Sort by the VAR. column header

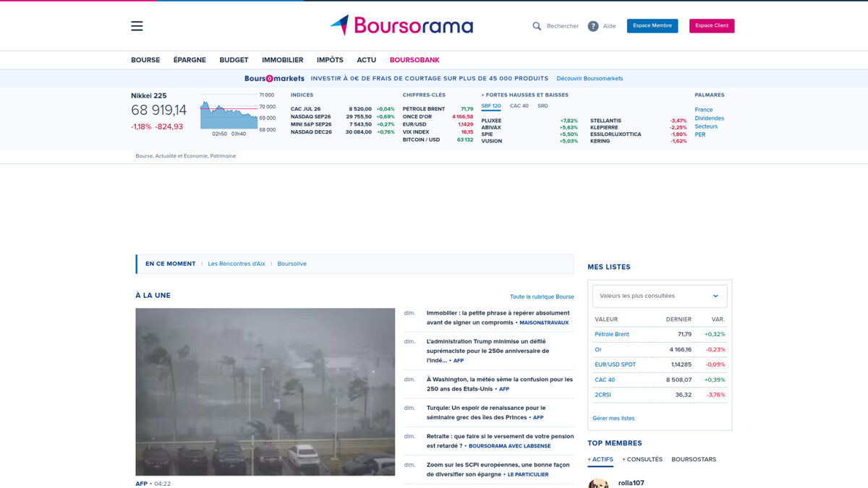coord(718,319)
